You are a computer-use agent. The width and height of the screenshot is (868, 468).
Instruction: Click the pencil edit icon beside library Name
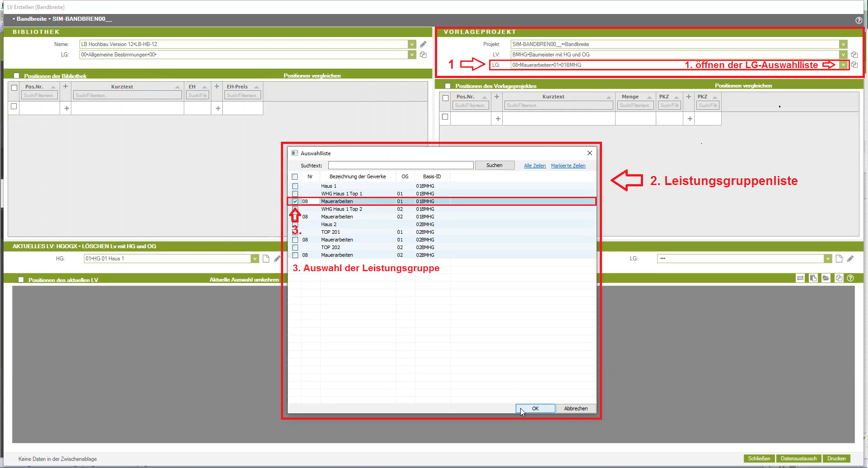click(x=423, y=44)
